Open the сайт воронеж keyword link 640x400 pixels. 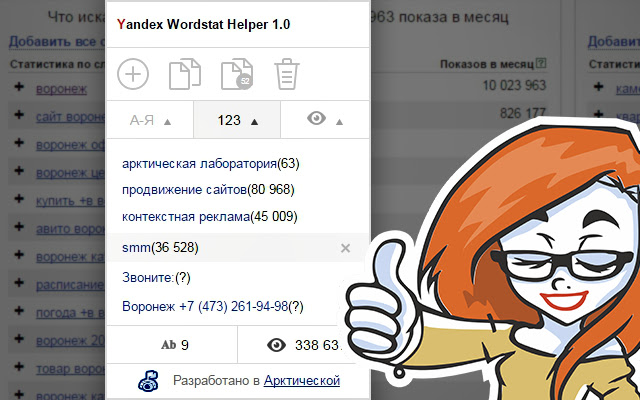click(70, 117)
